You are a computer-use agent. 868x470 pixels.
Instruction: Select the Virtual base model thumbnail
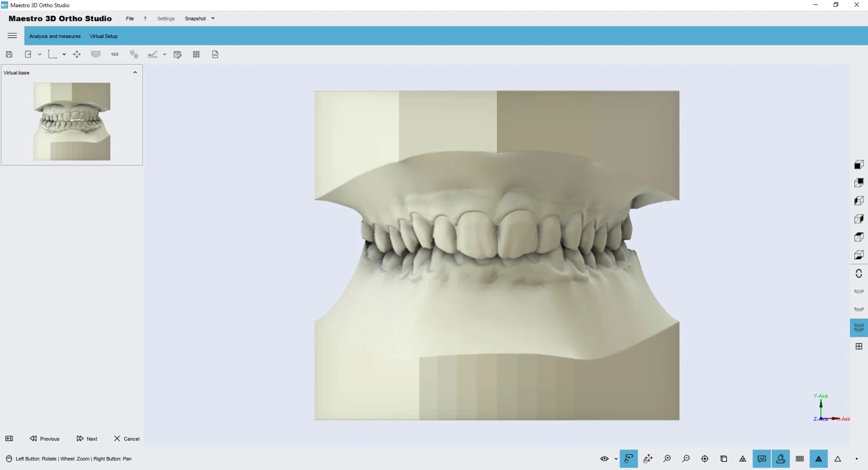pyautogui.click(x=72, y=121)
